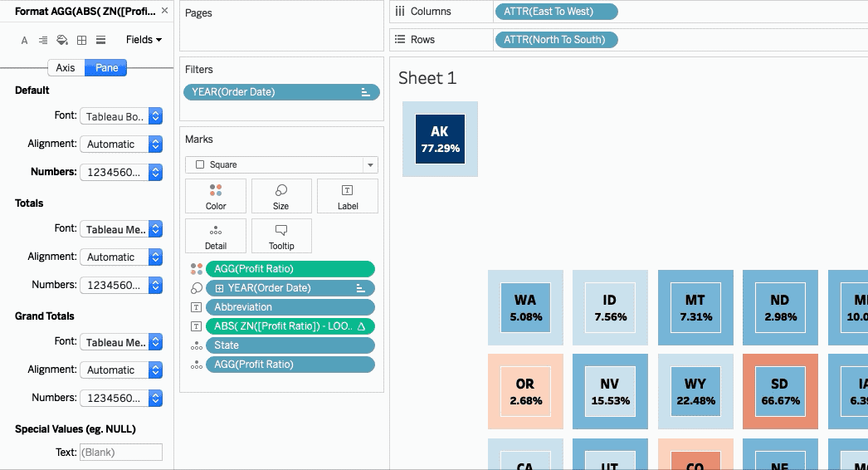Expand the YEAR(Order Date) size pill
Viewport: 868px width, 470px height.
[219, 288]
